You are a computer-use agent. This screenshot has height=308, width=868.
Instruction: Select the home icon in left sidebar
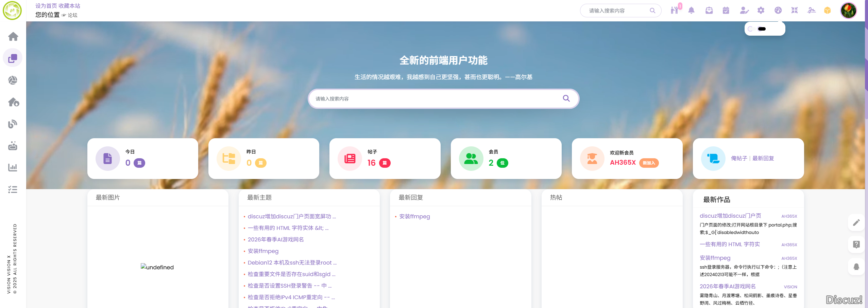tap(13, 37)
